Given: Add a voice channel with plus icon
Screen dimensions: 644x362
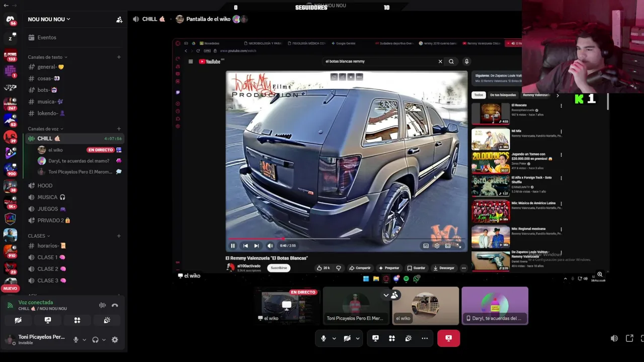Looking at the screenshot, I should click(x=119, y=129).
